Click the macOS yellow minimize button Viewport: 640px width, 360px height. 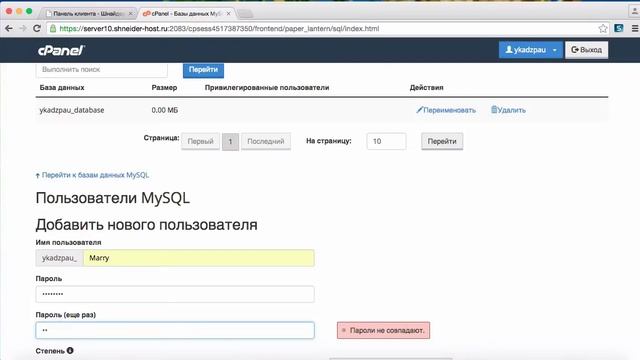pos(19,11)
